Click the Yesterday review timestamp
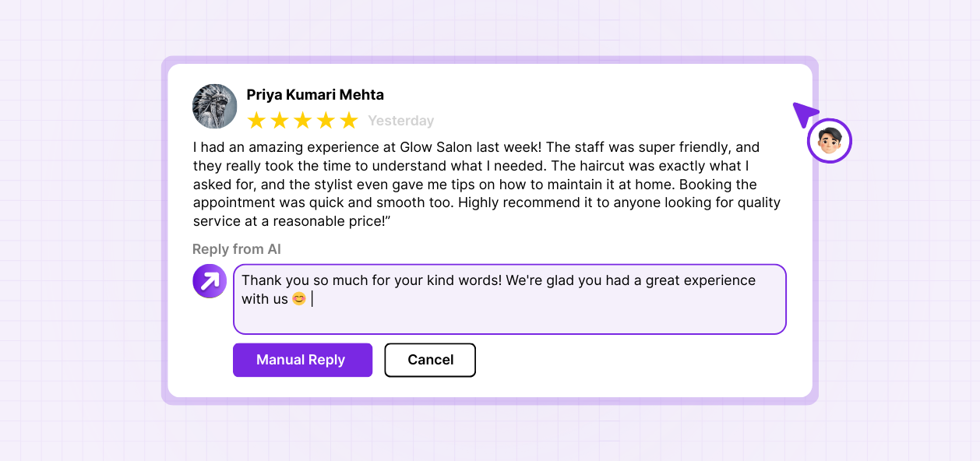 click(401, 121)
